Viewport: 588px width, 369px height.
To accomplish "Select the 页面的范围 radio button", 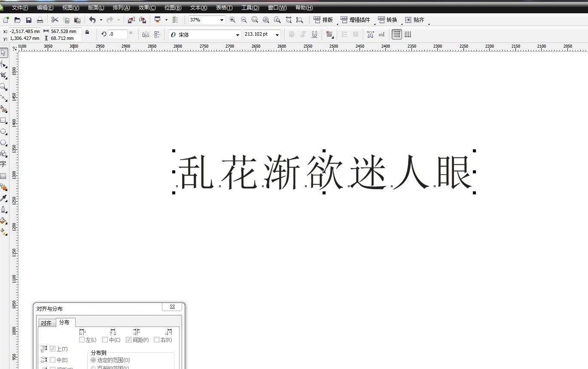I will tap(93, 367).
